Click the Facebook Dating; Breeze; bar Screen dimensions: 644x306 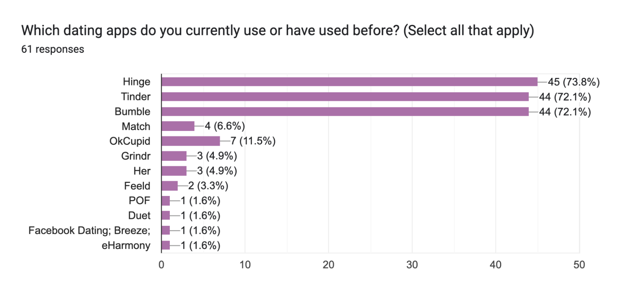point(166,230)
